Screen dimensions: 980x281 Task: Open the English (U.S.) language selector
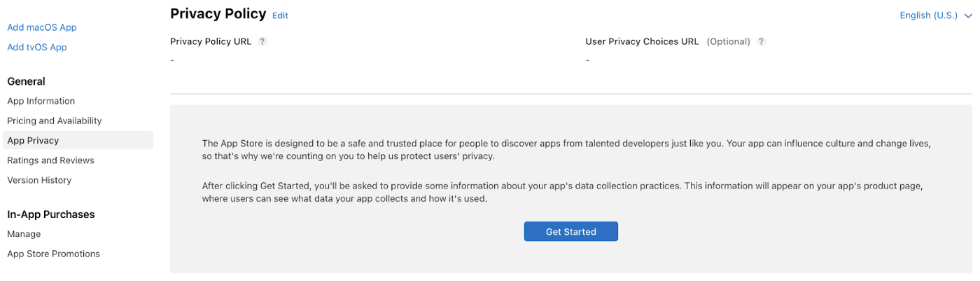[x=936, y=15]
